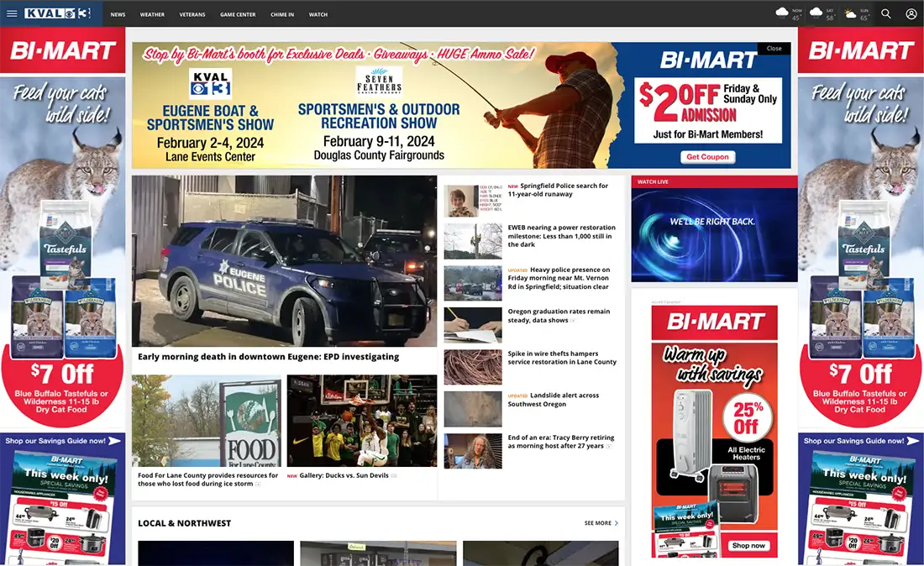The width and height of the screenshot is (924, 566).
Task: Open the News menu item
Action: click(x=118, y=14)
